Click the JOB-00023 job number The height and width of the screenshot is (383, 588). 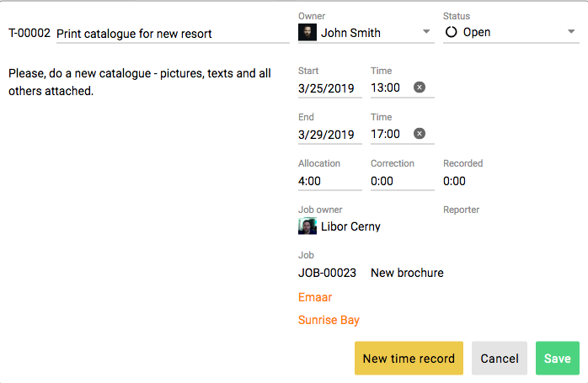point(327,273)
